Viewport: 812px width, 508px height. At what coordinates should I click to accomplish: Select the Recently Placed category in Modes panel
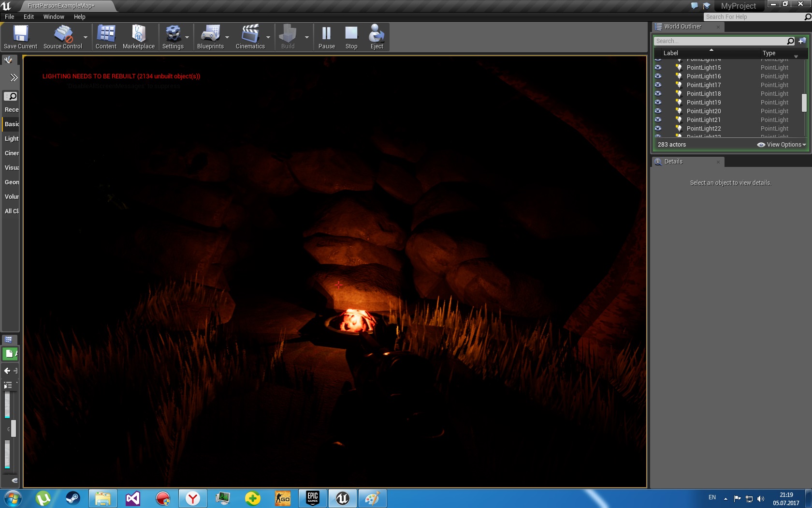(x=11, y=110)
